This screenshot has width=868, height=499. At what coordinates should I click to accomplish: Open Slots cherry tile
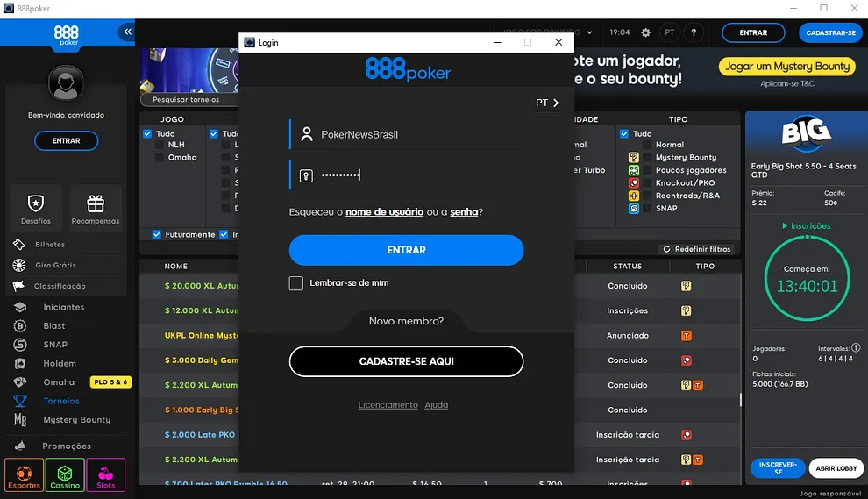106,475
